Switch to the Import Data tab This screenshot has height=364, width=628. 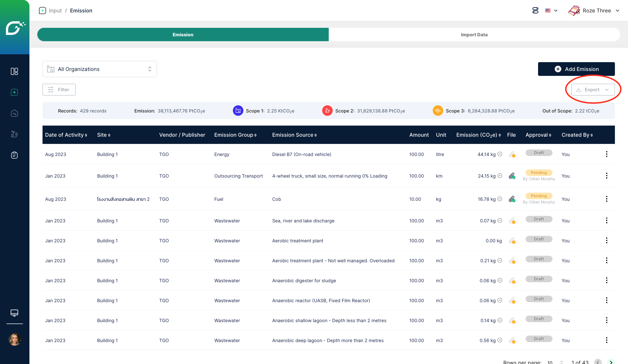tap(474, 35)
